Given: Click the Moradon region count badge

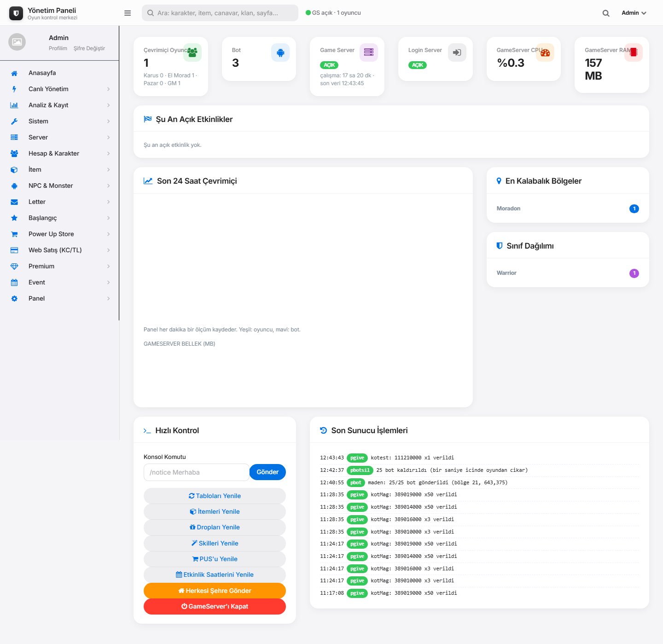Looking at the screenshot, I should click(x=634, y=209).
